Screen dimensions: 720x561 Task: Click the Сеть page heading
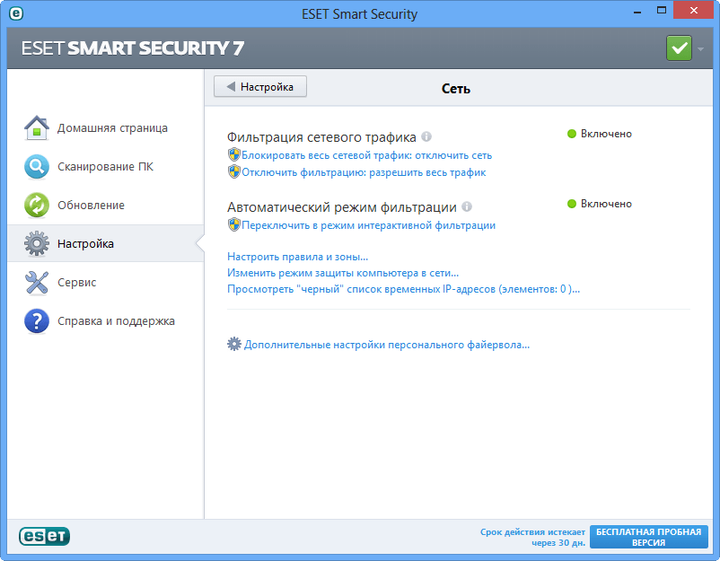[456, 89]
